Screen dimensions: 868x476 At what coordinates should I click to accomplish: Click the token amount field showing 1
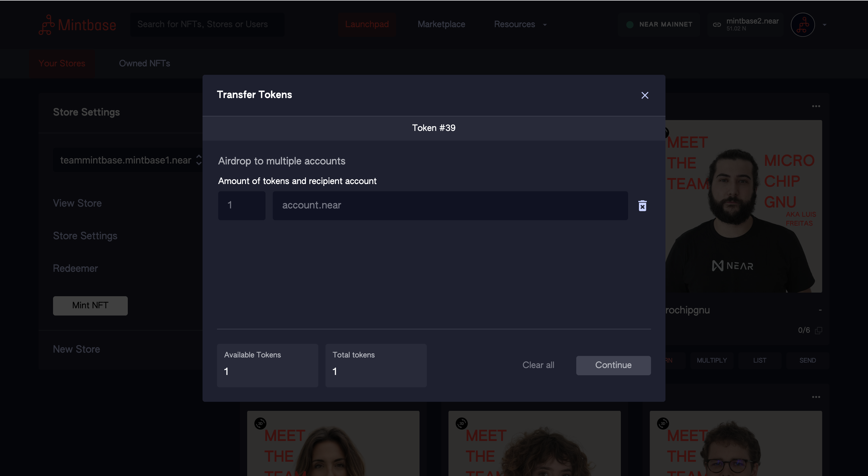[x=242, y=205]
